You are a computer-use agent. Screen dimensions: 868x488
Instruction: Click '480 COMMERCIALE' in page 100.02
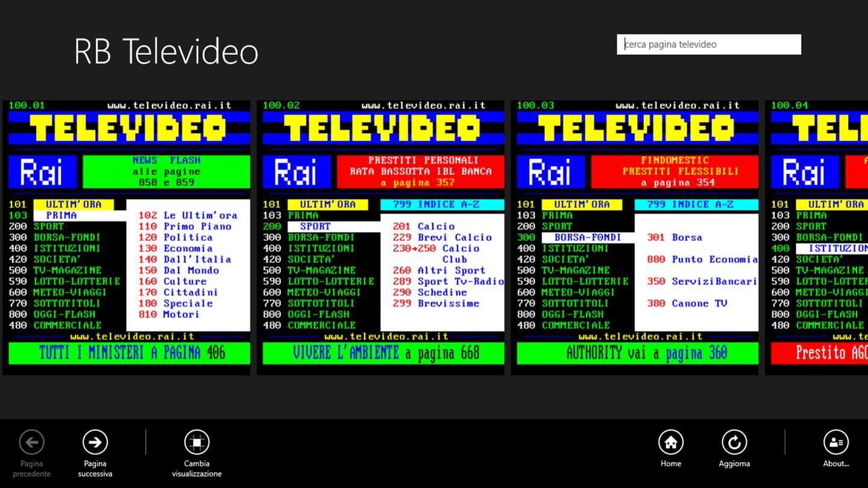click(310, 325)
